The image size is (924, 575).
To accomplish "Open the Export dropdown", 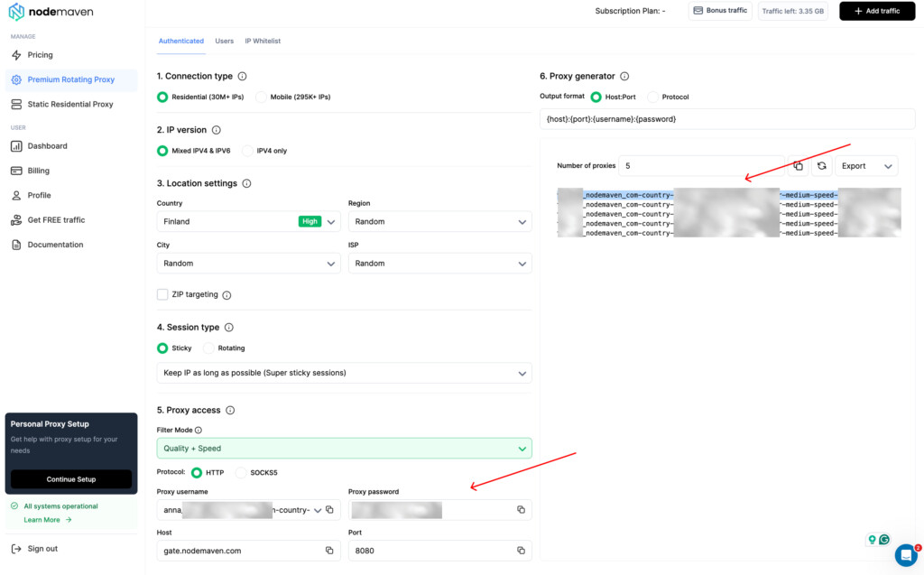I will point(866,166).
